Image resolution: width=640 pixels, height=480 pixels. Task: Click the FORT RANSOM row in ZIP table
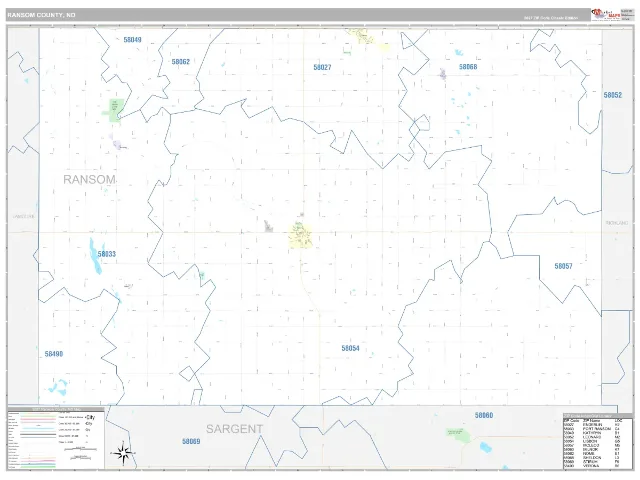(x=593, y=429)
